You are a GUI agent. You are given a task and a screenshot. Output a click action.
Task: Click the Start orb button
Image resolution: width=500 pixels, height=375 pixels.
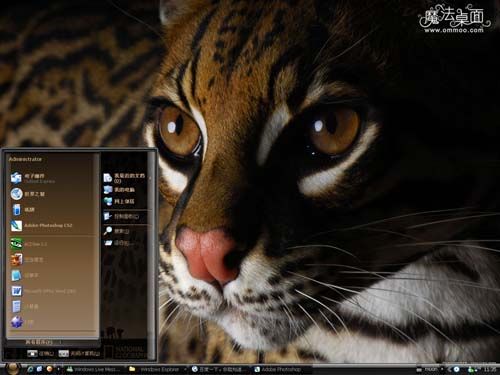click(x=13, y=368)
